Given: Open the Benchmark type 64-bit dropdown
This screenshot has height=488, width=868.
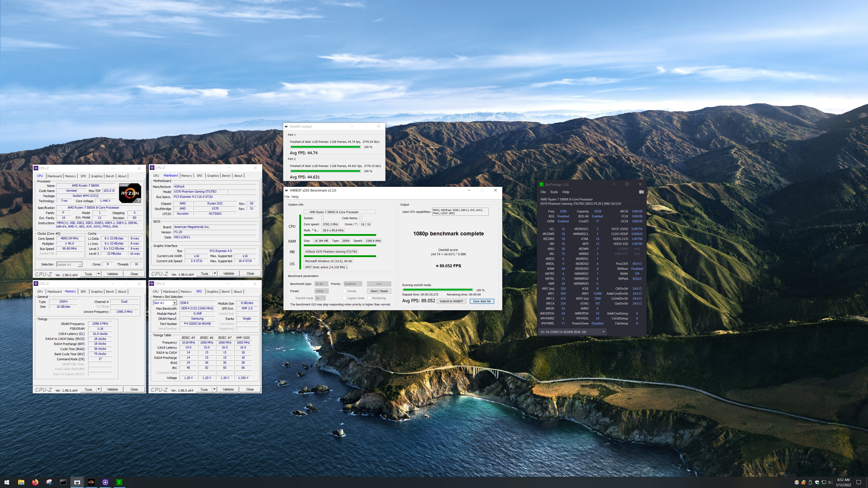Looking at the screenshot, I should tap(321, 284).
